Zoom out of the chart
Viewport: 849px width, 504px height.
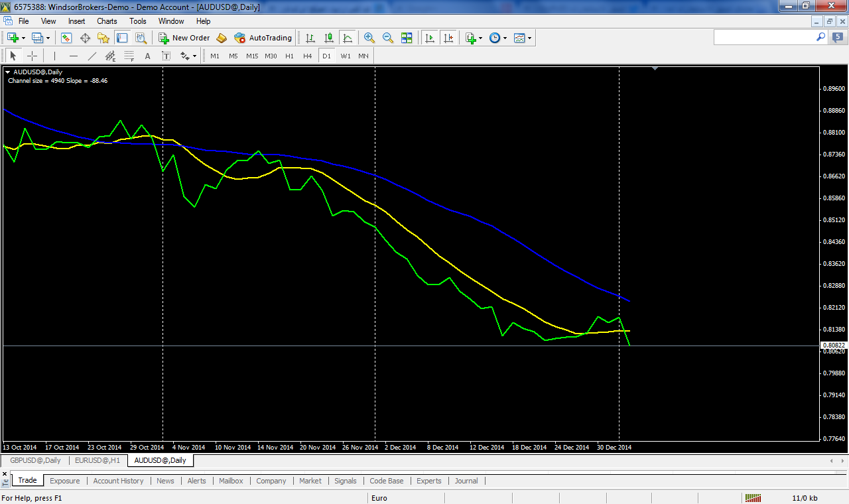point(388,38)
